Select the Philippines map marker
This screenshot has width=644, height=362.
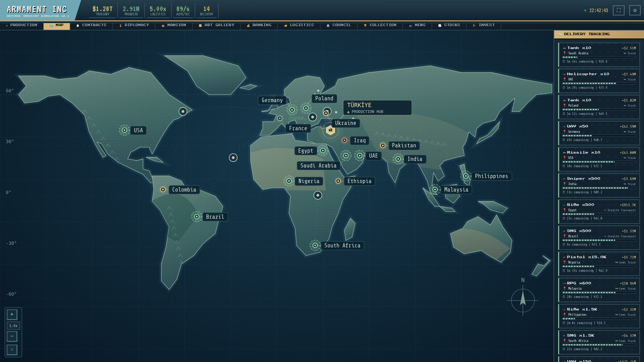point(466,176)
